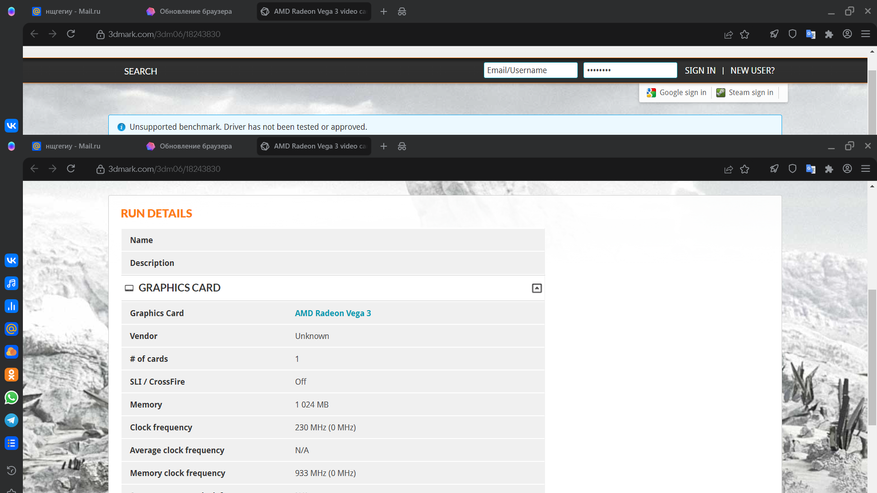Click rocket icon in lower window toolbar
Viewport: 877px width, 493px height.
click(x=774, y=168)
